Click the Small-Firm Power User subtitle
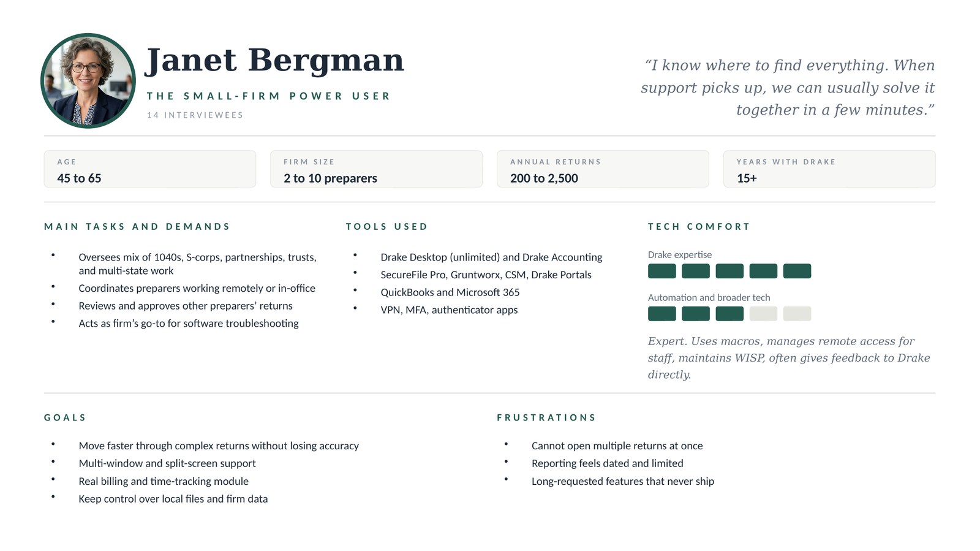The width and height of the screenshot is (980, 551). (268, 96)
